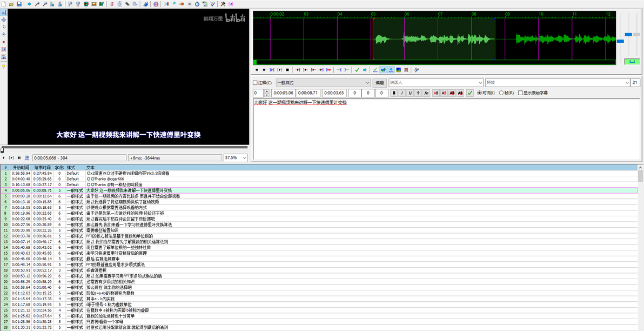Apply strikeout formatting button
644x331 pixels.
(418, 94)
